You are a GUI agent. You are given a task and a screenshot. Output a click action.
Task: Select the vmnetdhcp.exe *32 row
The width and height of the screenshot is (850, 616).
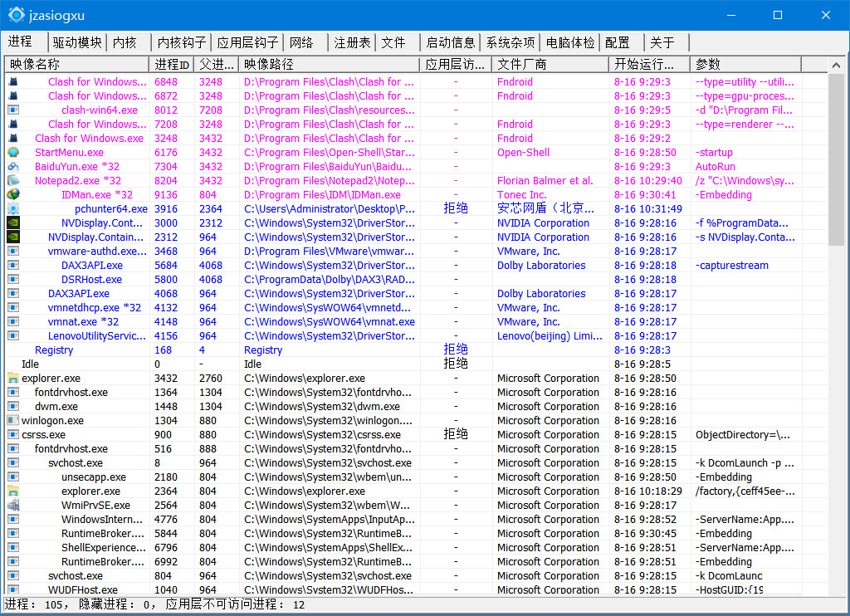(x=417, y=307)
